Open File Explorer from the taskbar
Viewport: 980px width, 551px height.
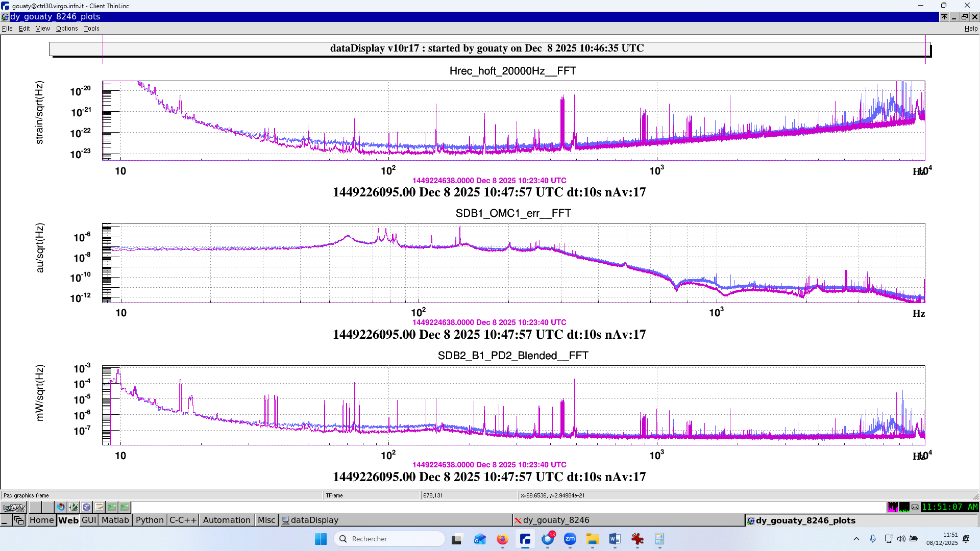(592, 539)
